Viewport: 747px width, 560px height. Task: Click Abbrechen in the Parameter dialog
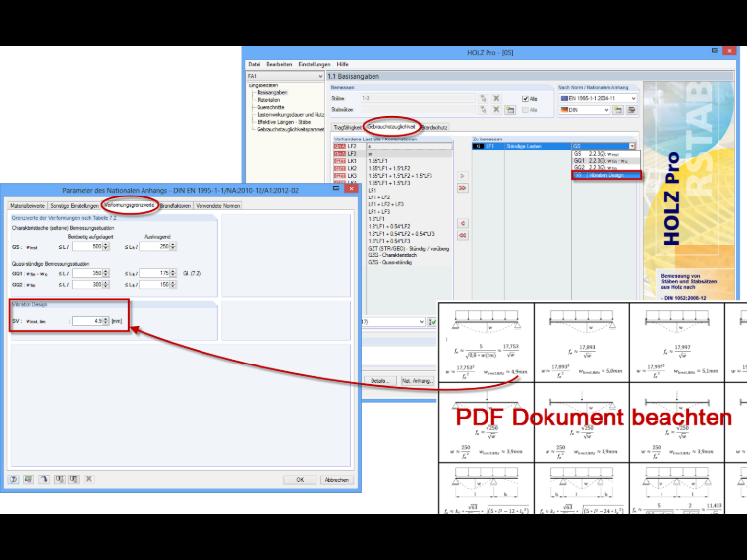tap(336, 480)
